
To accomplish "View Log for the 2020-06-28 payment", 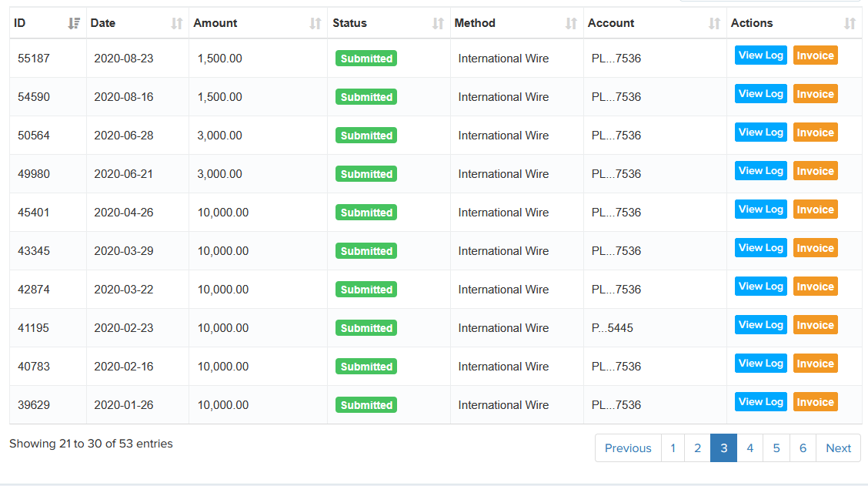I will [x=760, y=132].
